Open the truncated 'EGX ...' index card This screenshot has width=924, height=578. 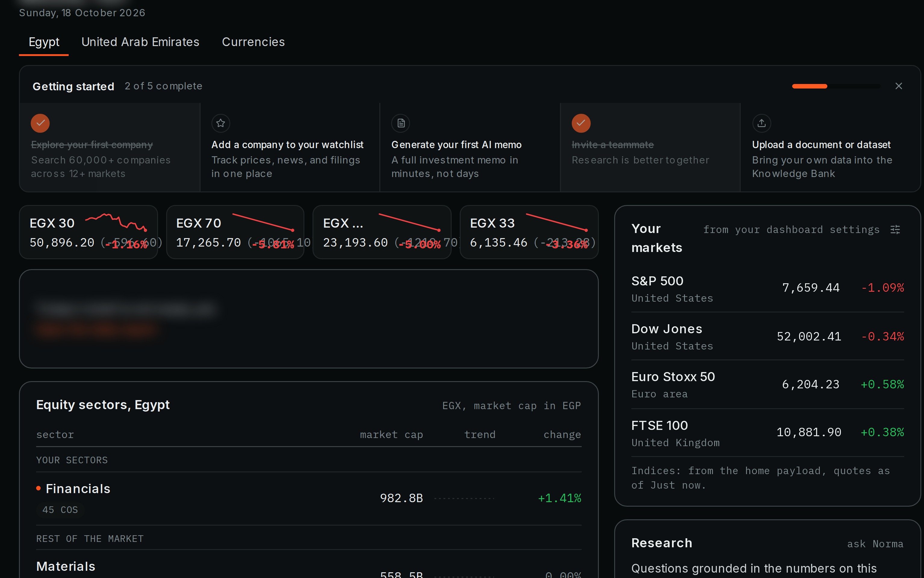point(382,232)
